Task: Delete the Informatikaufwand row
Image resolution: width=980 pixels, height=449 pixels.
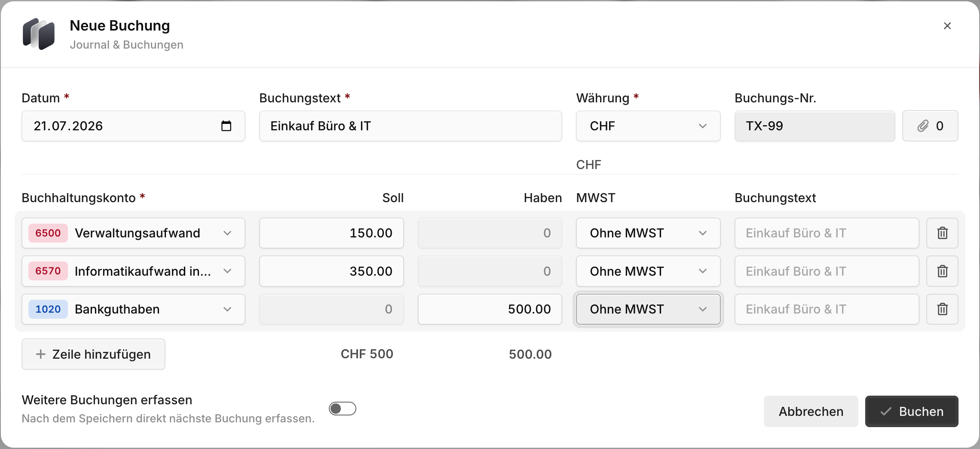Action: click(x=942, y=271)
